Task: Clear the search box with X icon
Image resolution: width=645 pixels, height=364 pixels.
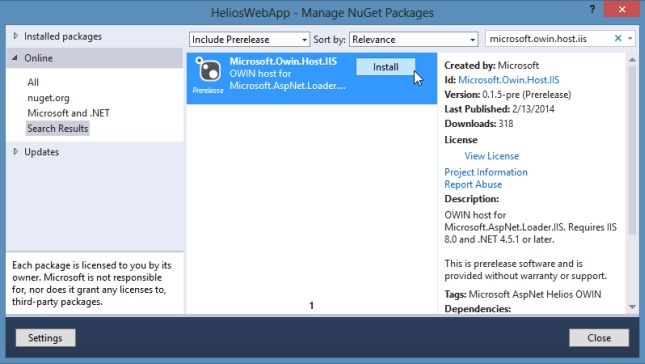Action: [x=617, y=38]
